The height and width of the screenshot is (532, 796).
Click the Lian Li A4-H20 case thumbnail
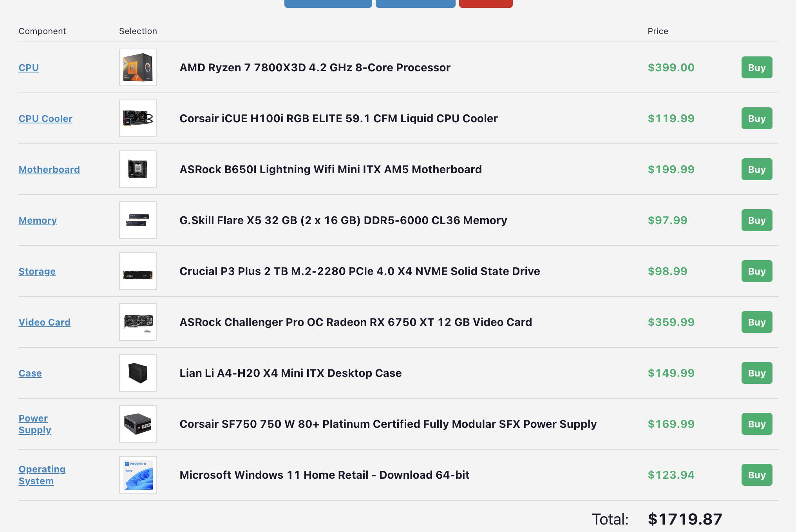(138, 373)
